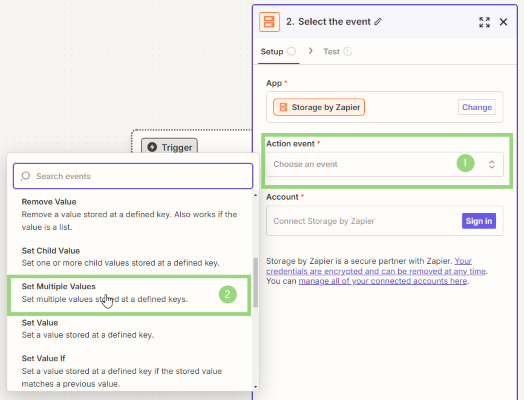Click the "2. Select the event" title
This screenshot has height=400, width=524.
point(328,22)
